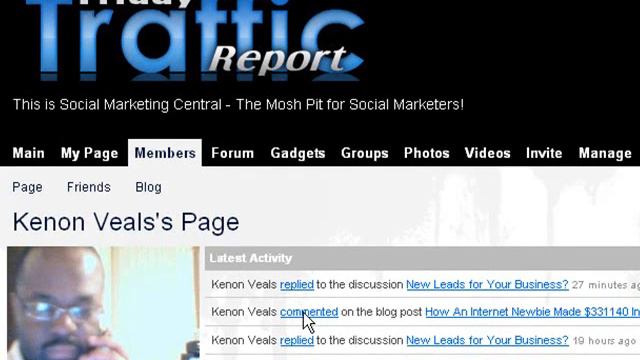Viewport: 640px width, 360px height.
Task: Open Kenon Veals's profile photo
Action: coord(103,303)
